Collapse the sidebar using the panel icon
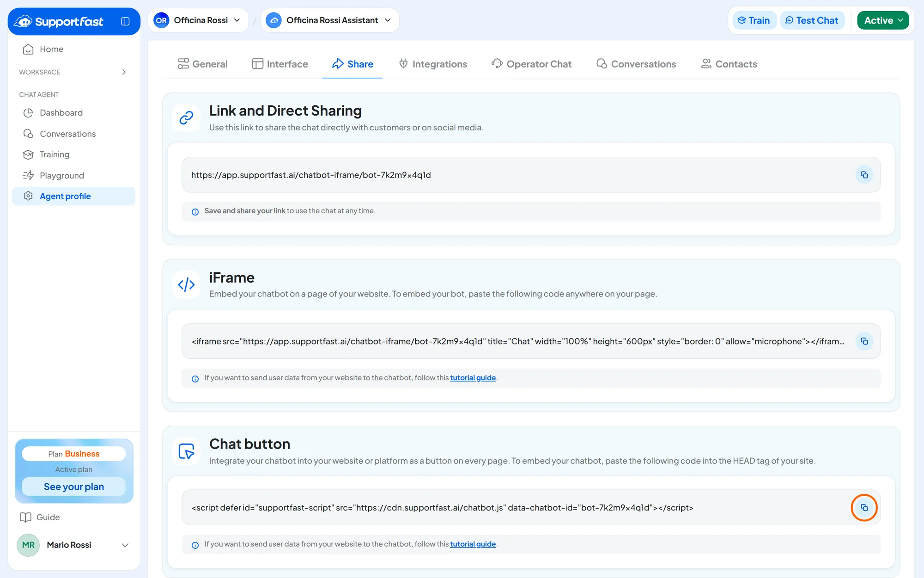The image size is (924, 578). pyautogui.click(x=125, y=21)
